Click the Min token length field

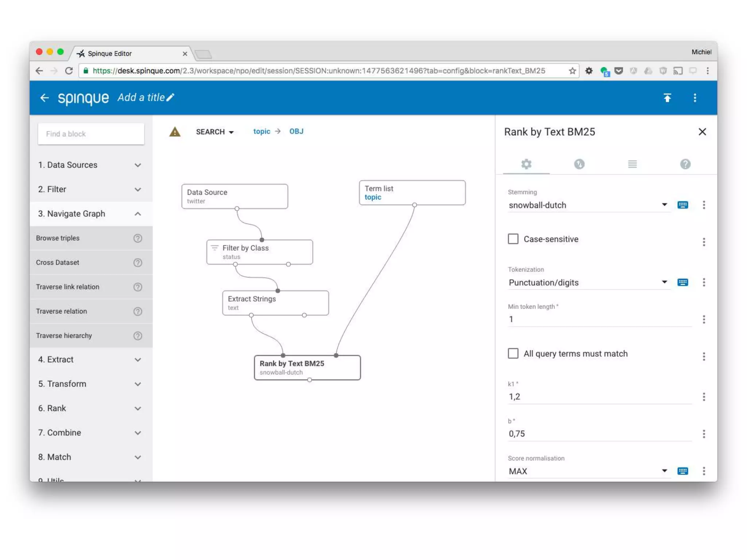click(x=600, y=319)
